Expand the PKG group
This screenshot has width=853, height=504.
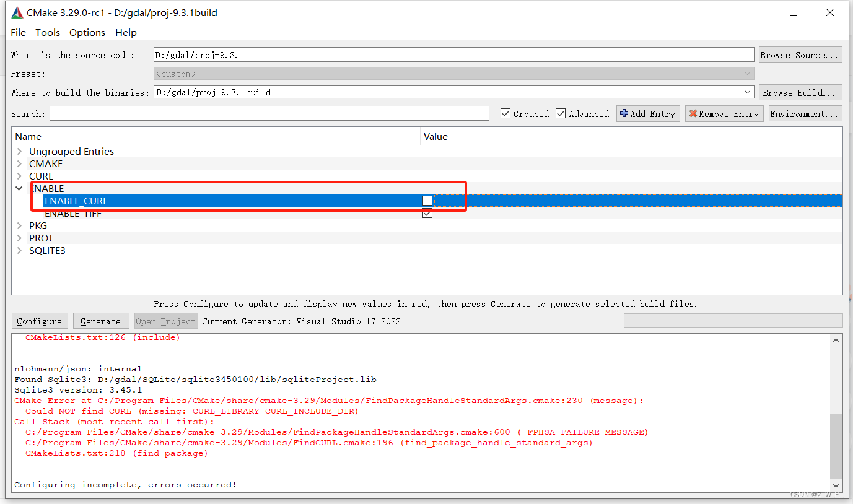pos(19,226)
